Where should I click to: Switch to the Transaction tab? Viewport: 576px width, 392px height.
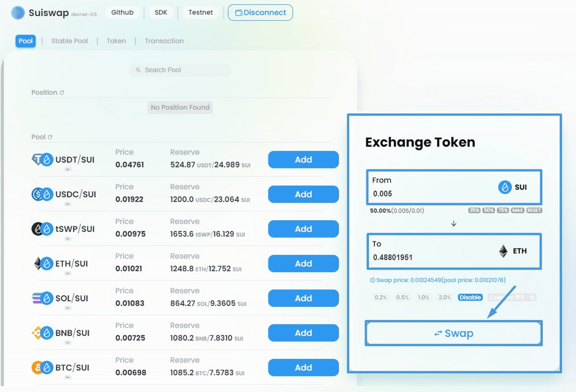[x=164, y=41]
